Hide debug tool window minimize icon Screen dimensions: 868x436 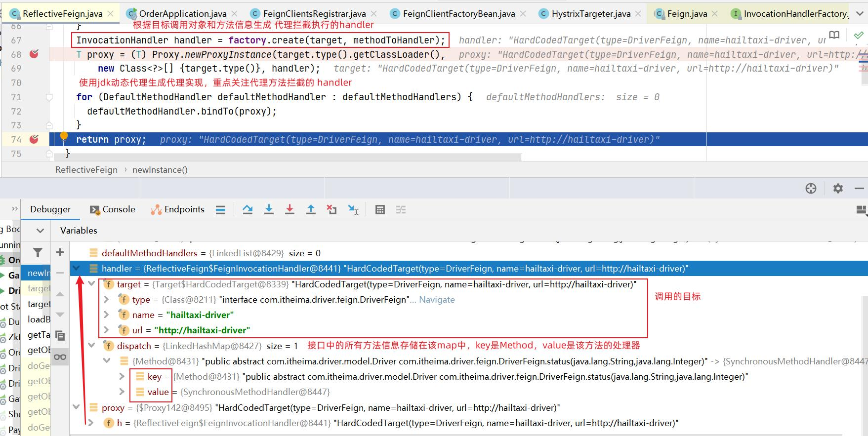[x=859, y=188]
